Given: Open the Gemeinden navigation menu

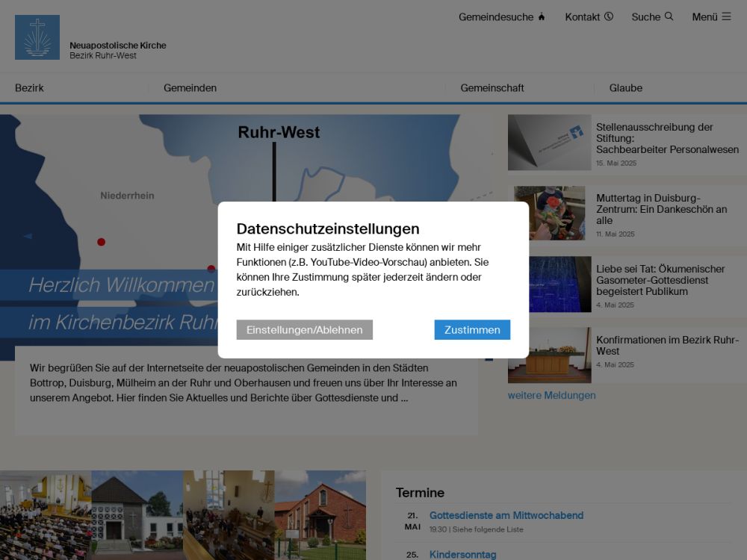Looking at the screenshot, I should 190,88.
